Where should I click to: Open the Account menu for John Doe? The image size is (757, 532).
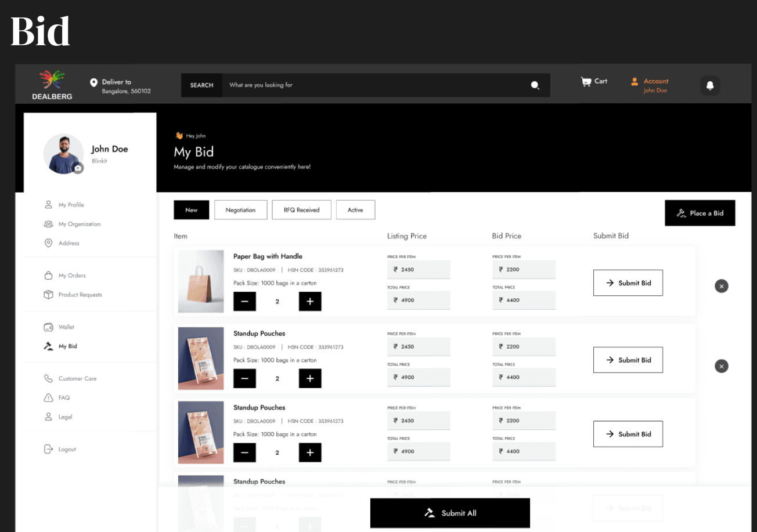(650, 85)
